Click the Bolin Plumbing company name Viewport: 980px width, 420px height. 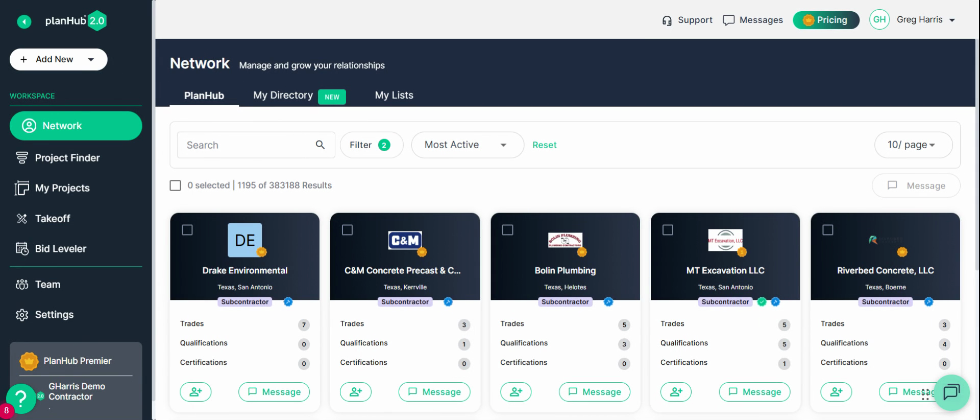tap(565, 271)
